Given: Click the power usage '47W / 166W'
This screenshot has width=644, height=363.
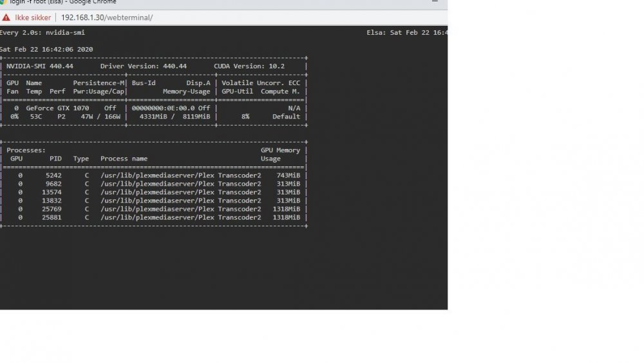Looking at the screenshot, I should 100,117.
